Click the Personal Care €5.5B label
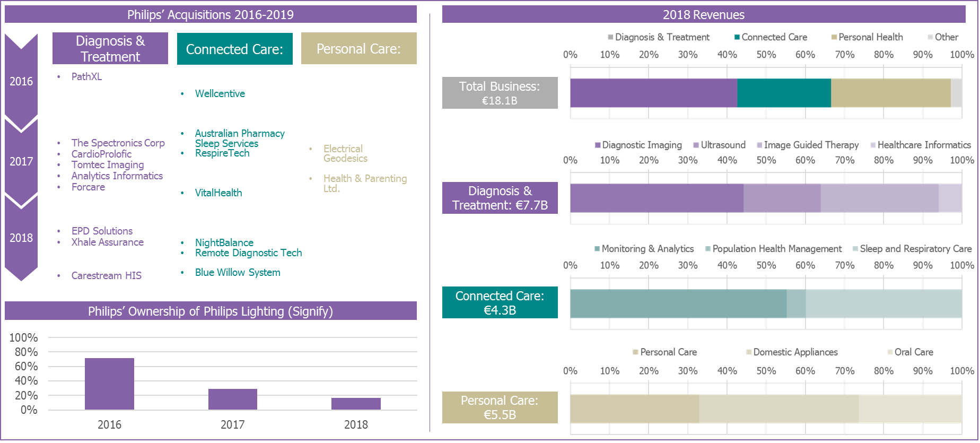Viewport: 980px width, 443px height. 500,407
